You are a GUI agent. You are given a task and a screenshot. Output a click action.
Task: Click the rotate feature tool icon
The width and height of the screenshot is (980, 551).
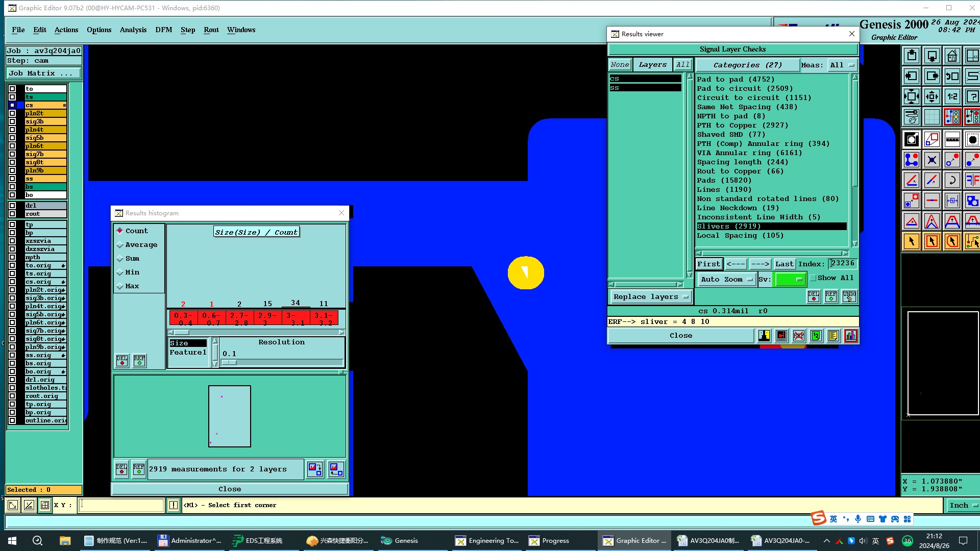[952, 180]
